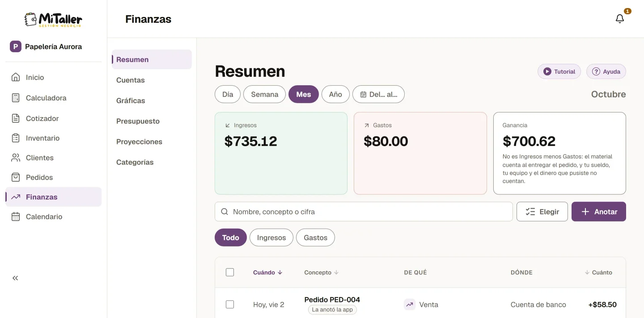644x318 pixels.
Task: Sort the table by Cuánto
Action: coord(598,272)
